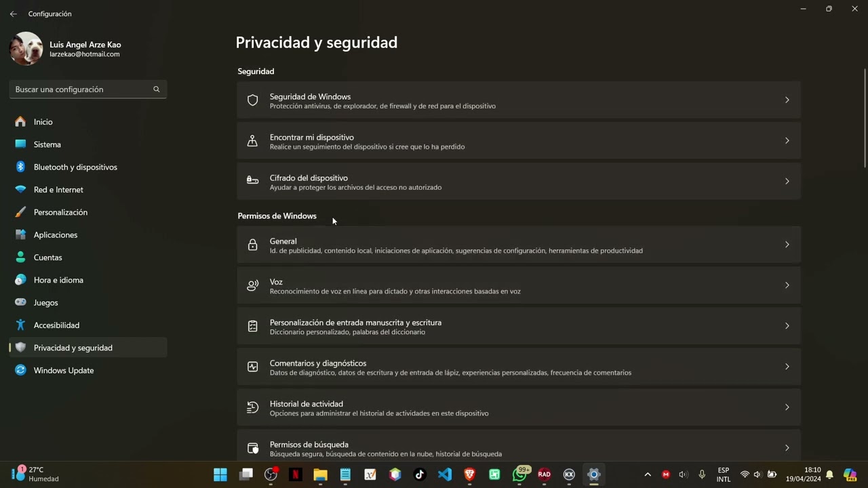Open Historial de actividad settings
Screen dimensions: 868x488
(x=519, y=407)
